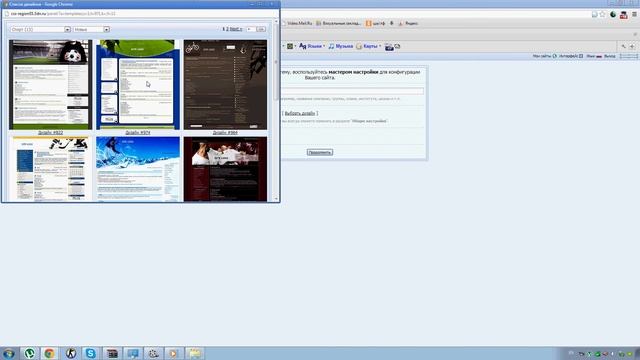Open the Музыка toolbar item
The width and height of the screenshot is (640, 360).
click(340, 46)
